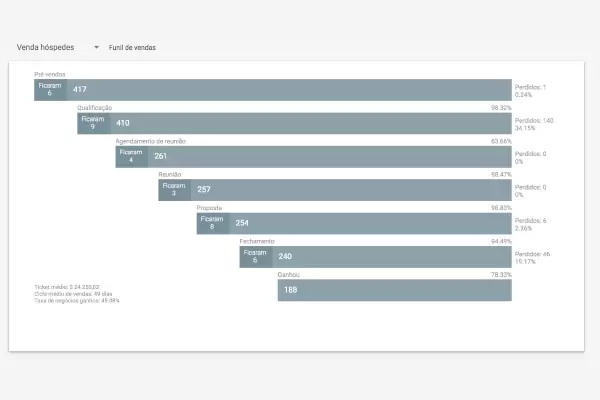600x400 pixels.
Task: Click the Ficaram 6 box in Pré-vendas
Action: [x=49, y=90]
